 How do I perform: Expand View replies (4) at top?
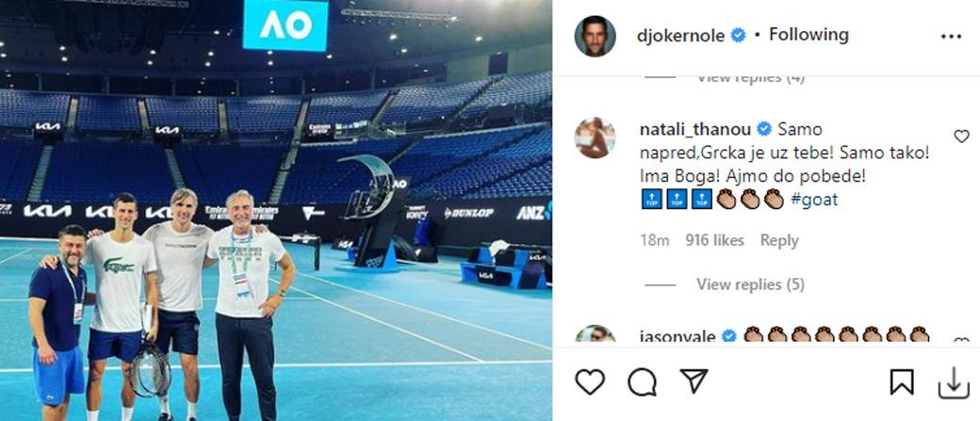click(x=750, y=79)
